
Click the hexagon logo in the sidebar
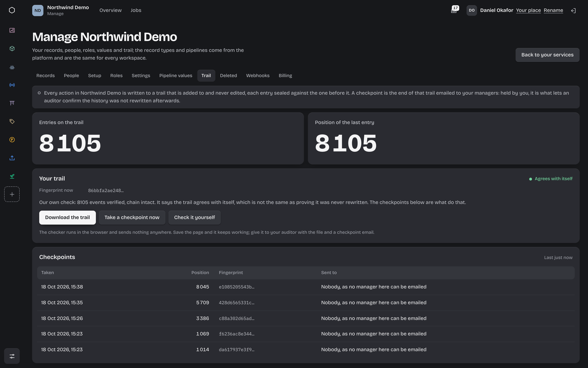tap(12, 10)
